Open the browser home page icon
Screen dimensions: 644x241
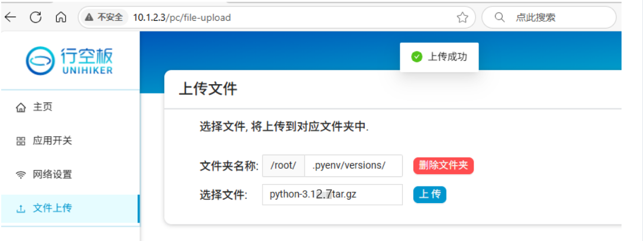click(61, 17)
